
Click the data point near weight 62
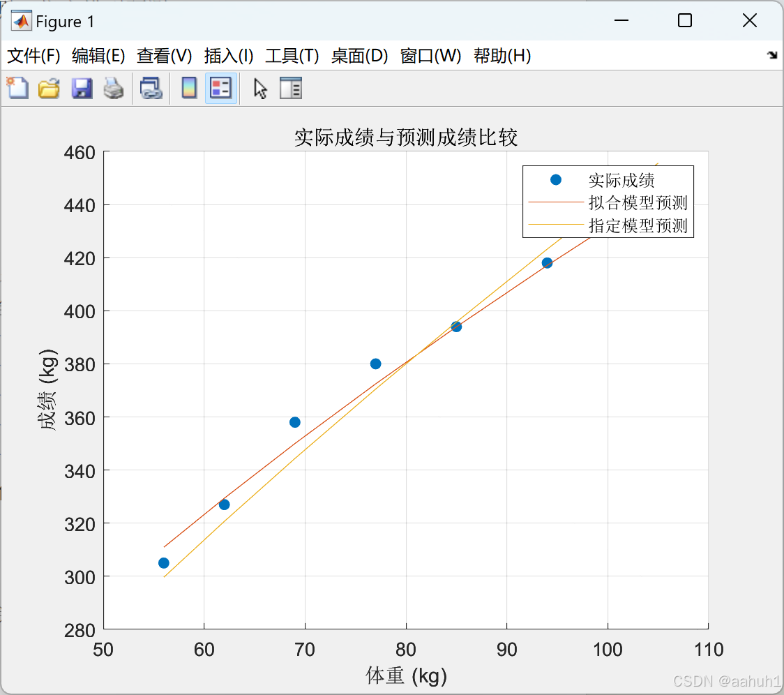(224, 505)
